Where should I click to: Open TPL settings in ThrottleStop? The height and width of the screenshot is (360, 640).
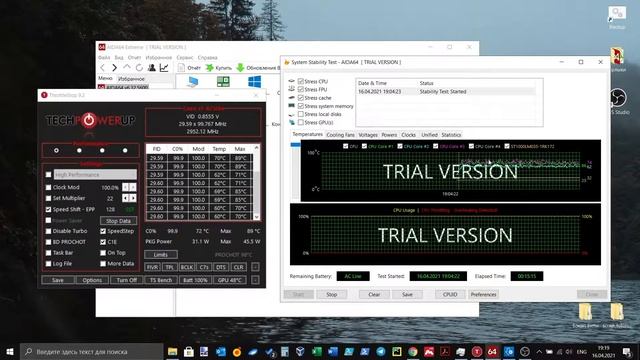(x=169, y=267)
